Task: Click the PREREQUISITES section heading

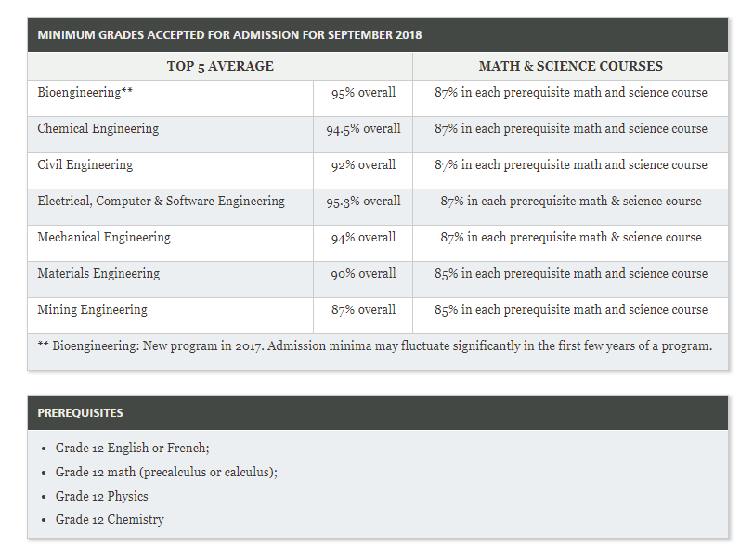Action: point(80,412)
